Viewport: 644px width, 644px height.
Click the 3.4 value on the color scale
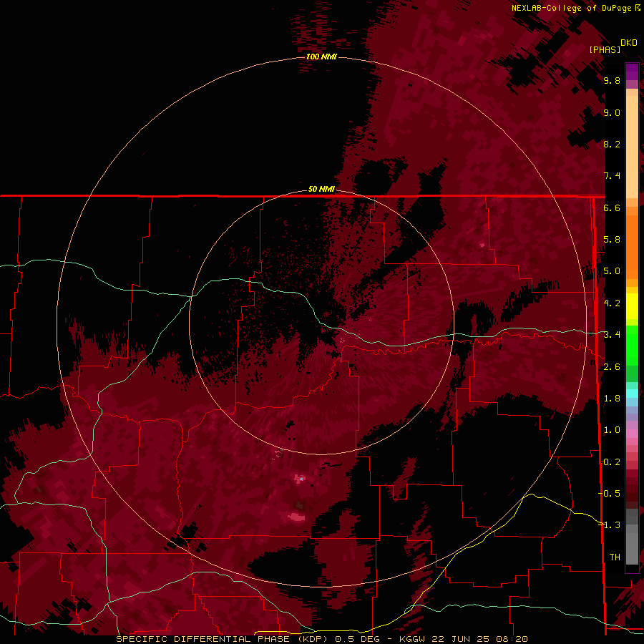(x=612, y=335)
